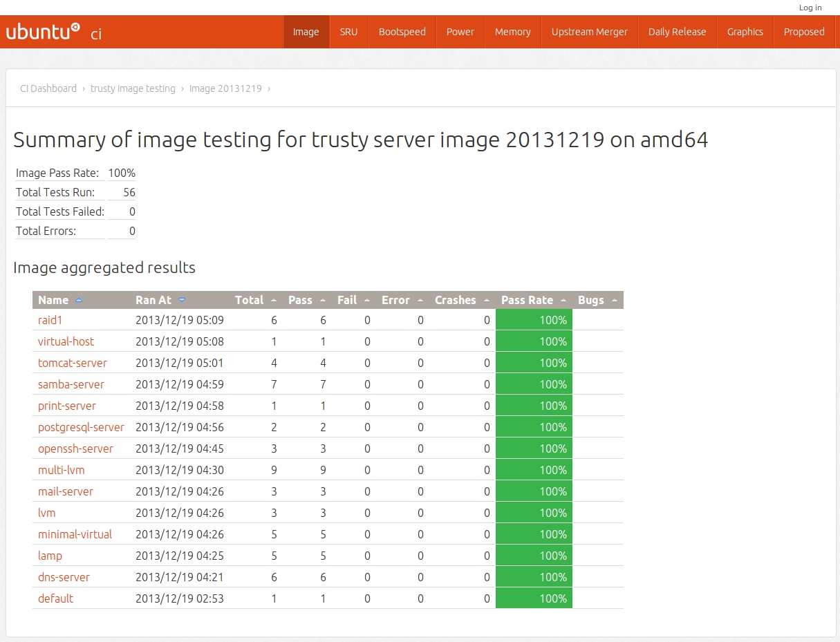Open the multi-lvm link
Viewport: 840px width, 642px height.
click(62, 470)
